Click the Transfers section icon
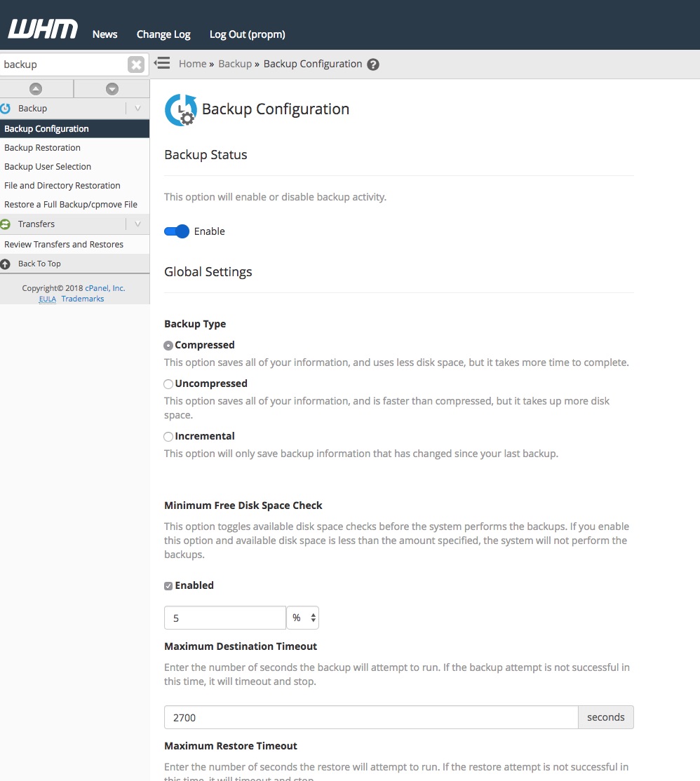The width and height of the screenshot is (700, 781). coord(6,224)
